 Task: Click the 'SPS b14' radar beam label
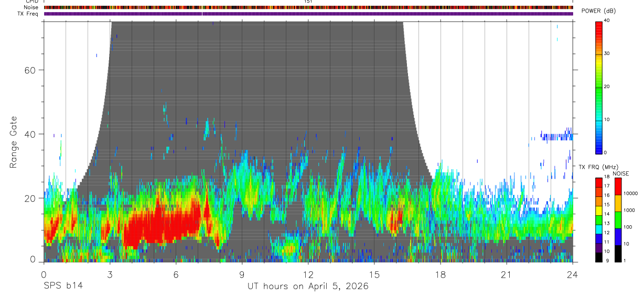pos(63,286)
